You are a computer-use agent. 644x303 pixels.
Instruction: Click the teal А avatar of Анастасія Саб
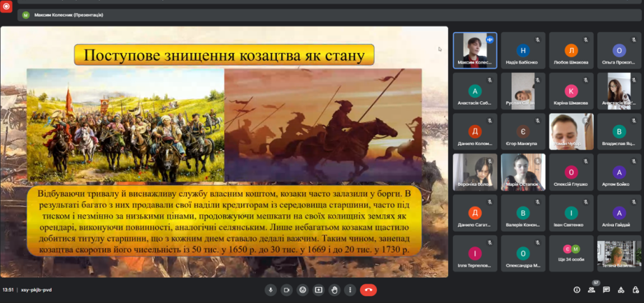coord(475,91)
